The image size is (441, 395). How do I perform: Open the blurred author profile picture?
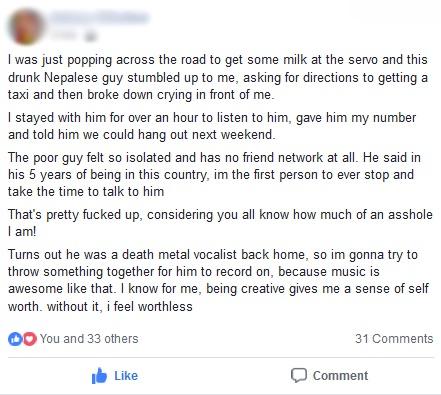(26, 27)
